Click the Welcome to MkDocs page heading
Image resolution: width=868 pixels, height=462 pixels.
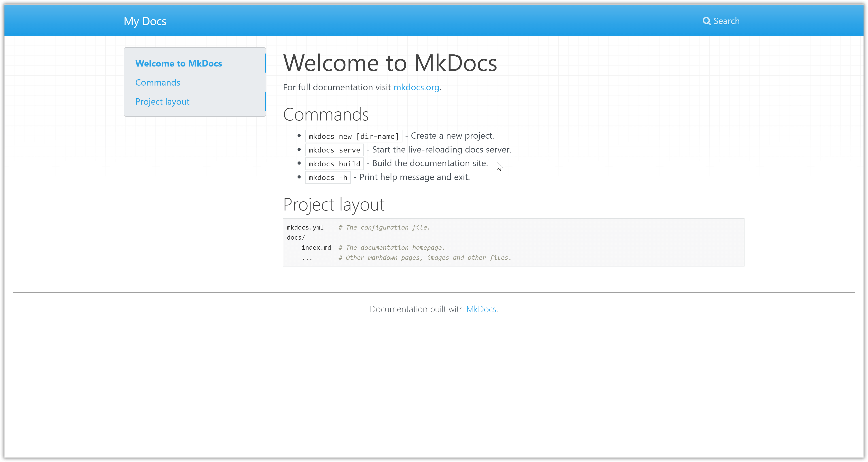(390, 63)
